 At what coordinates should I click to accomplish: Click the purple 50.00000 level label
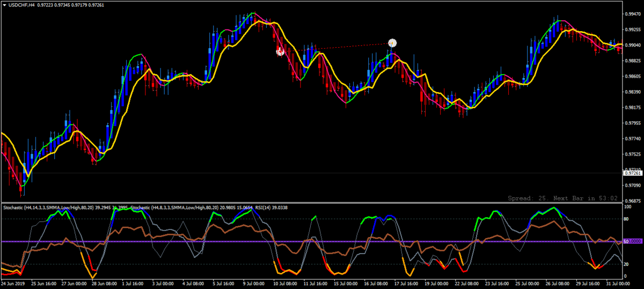(633, 242)
